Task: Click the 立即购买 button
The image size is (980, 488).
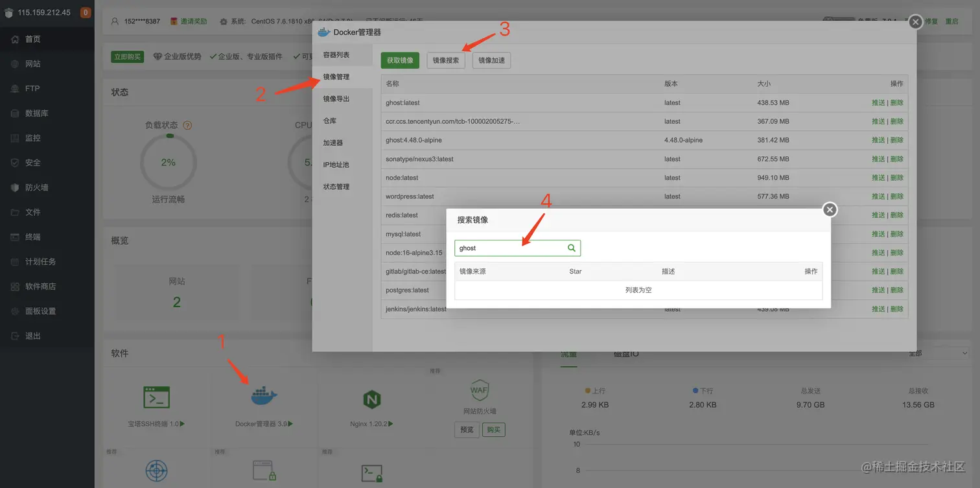Action: tap(127, 56)
